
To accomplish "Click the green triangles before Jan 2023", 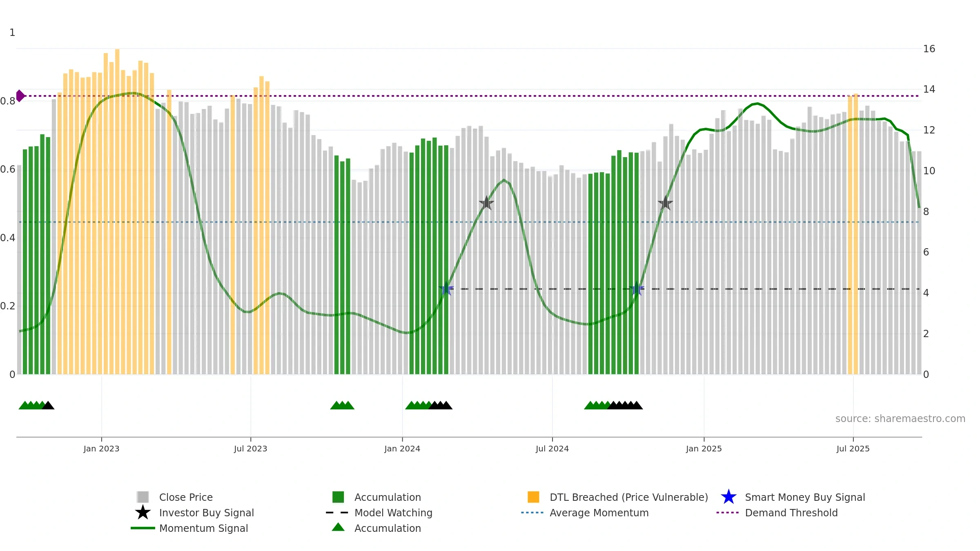I will (x=32, y=405).
